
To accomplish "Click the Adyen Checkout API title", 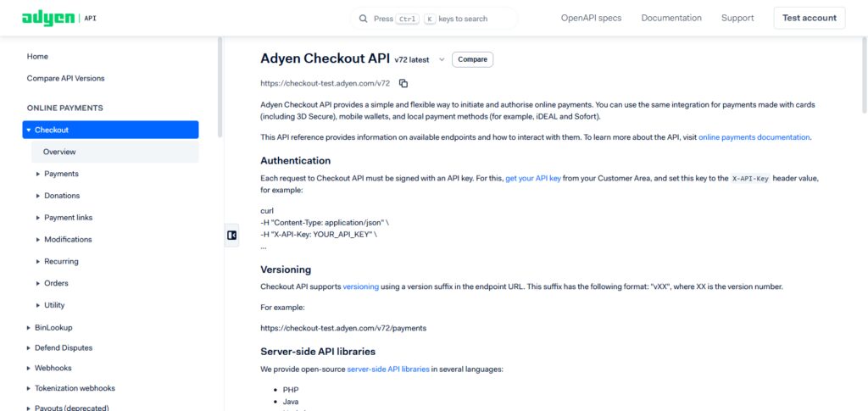I will pyautogui.click(x=325, y=58).
